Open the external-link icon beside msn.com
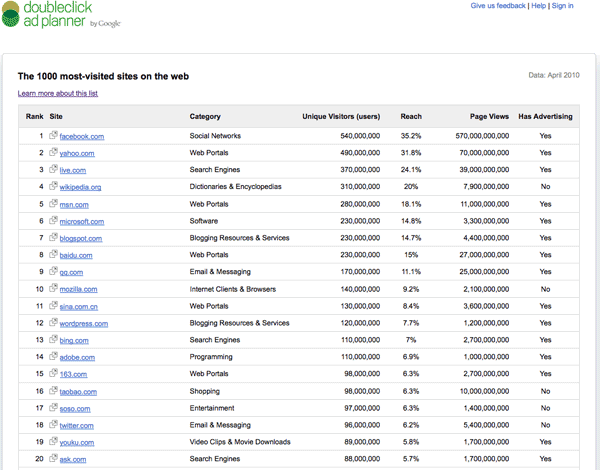 coord(53,203)
